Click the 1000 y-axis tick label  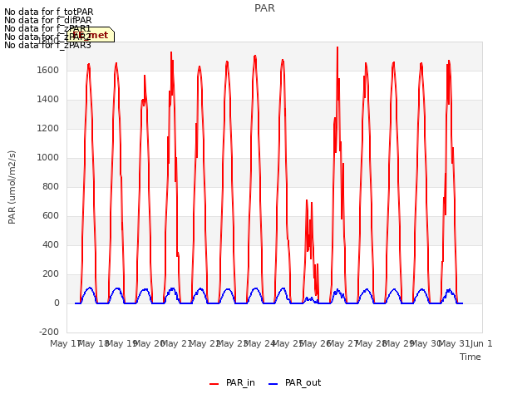pyautogui.click(x=48, y=157)
